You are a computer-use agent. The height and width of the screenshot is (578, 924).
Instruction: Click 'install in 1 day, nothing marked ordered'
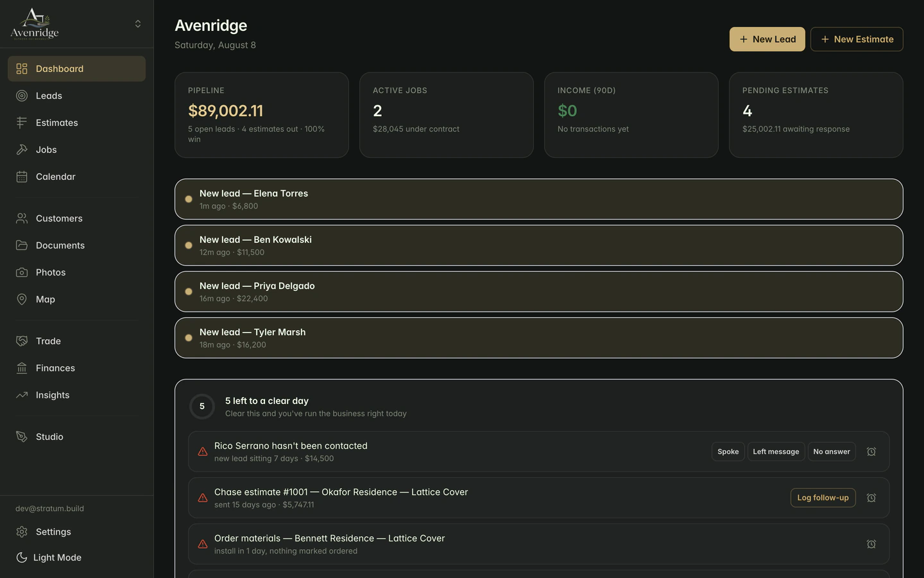click(286, 551)
